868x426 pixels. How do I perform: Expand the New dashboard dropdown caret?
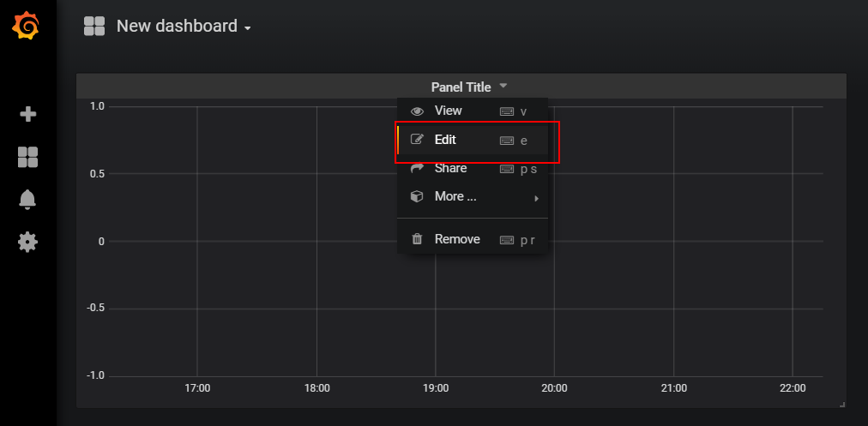(247, 28)
